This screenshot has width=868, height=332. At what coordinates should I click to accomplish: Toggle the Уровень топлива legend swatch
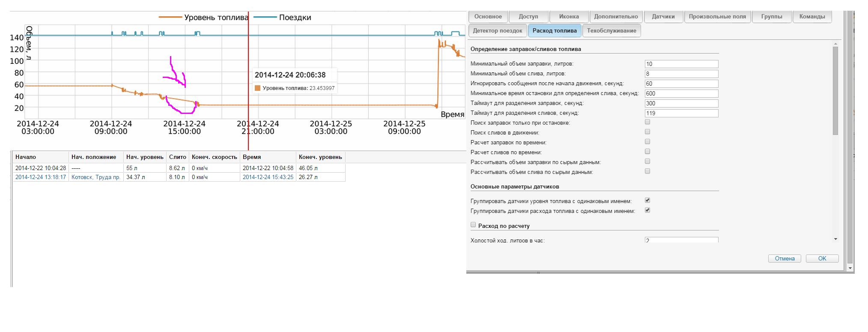[x=170, y=18]
